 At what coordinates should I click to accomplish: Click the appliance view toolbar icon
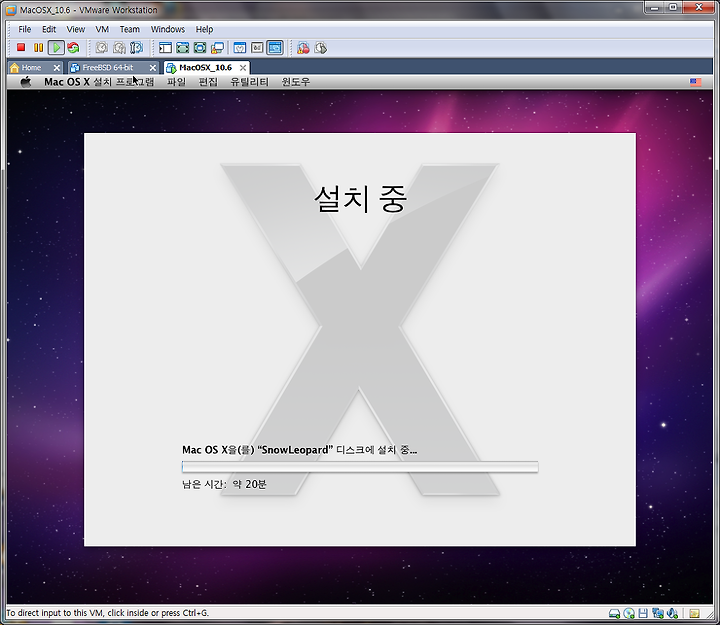[257, 48]
